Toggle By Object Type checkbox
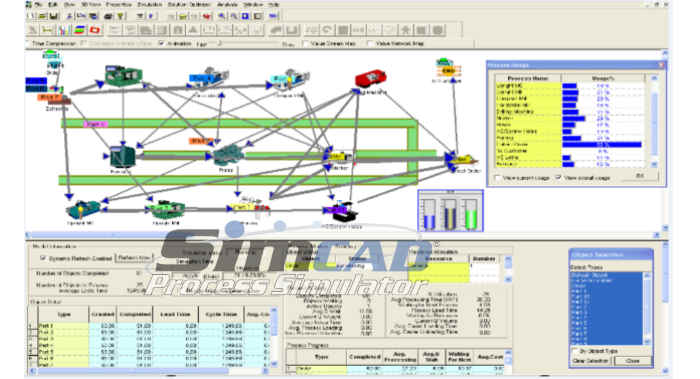 click(x=575, y=351)
